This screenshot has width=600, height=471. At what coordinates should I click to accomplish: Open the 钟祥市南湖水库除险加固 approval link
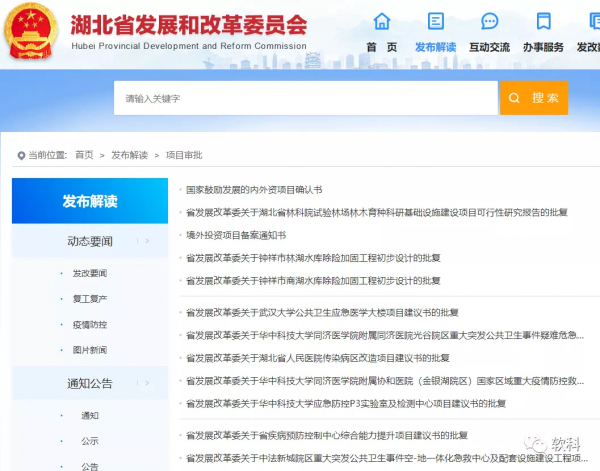pos(313,281)
